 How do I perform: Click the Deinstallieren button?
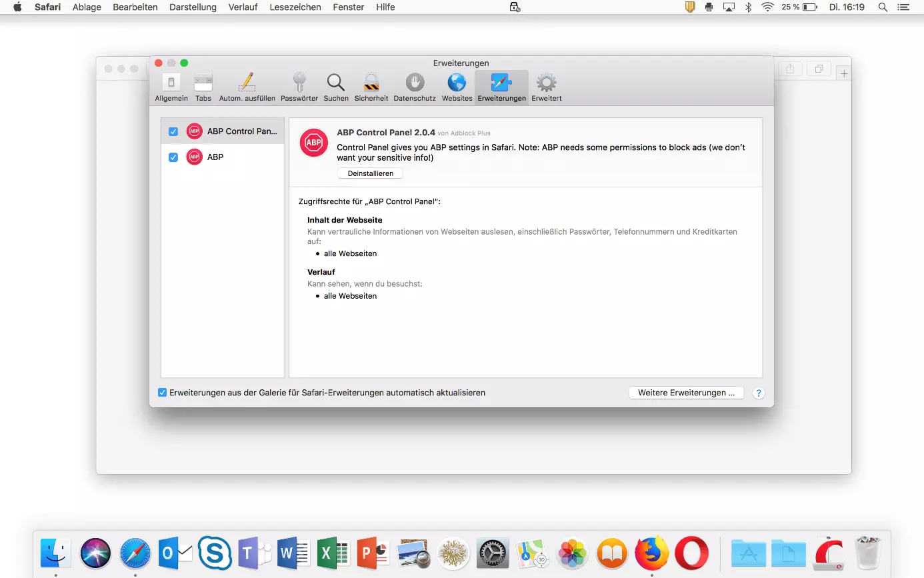(x=371, y=173)
